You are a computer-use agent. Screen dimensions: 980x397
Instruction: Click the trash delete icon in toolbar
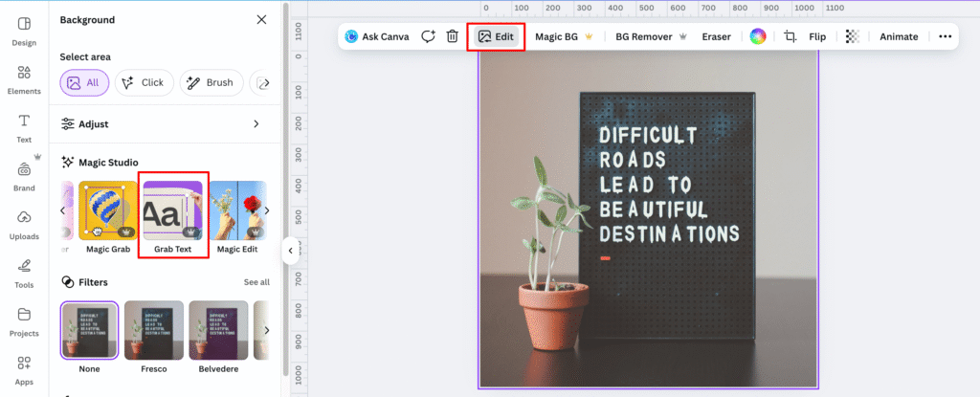point(453,36)
